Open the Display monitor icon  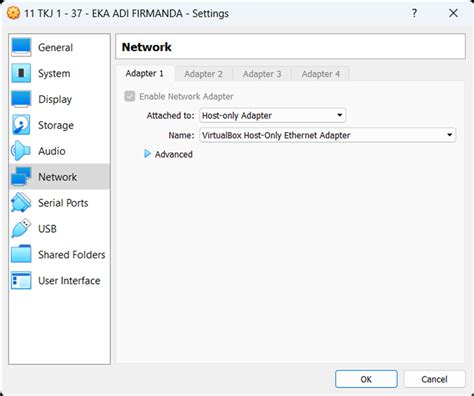coord(21,99)
